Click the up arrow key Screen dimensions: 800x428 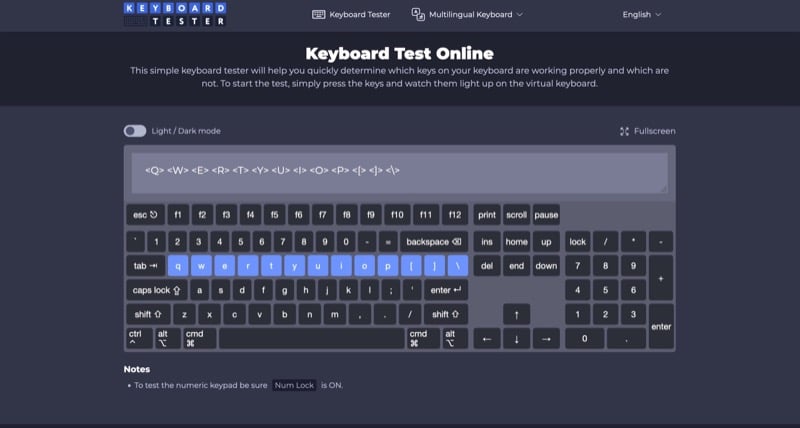[x=516, y=314]
